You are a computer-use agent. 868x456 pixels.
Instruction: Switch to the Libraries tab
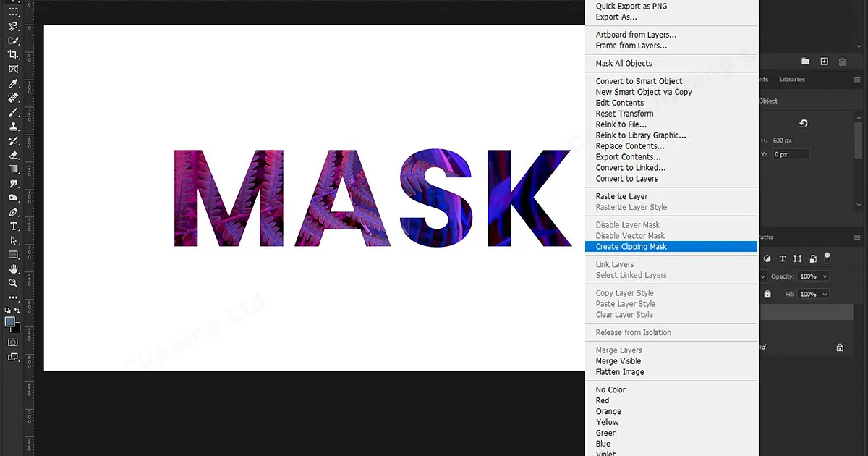(x=792, y=80)
